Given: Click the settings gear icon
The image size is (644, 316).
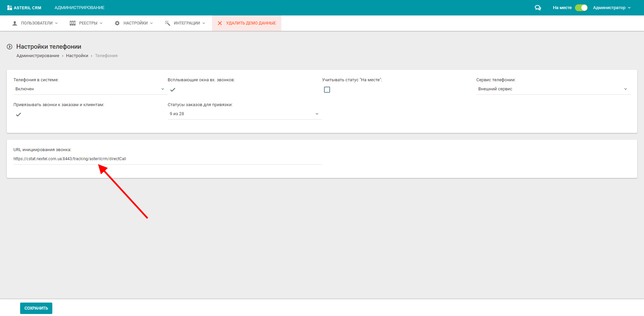Looking at the screenshot, I should (117, 23).
